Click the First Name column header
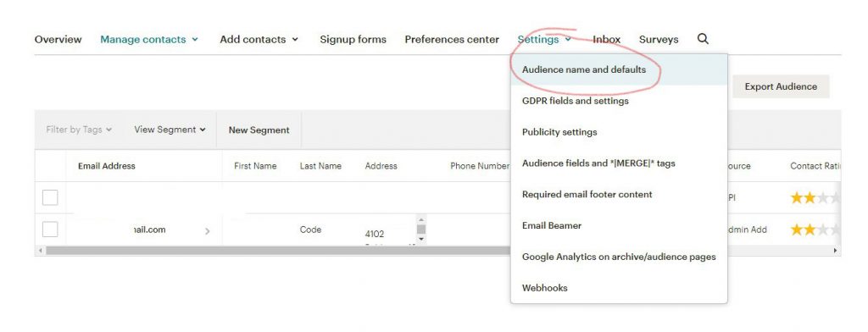 [255, 166]
